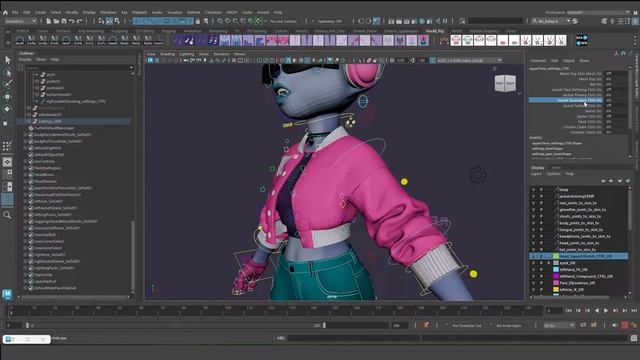Click the white music notes shelf icon

[189, 40]
